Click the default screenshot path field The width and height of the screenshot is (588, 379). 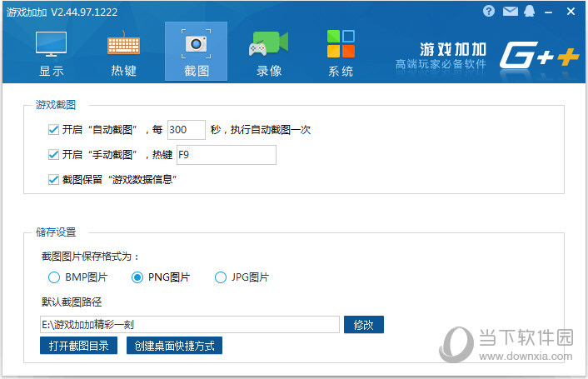[190, 324]
